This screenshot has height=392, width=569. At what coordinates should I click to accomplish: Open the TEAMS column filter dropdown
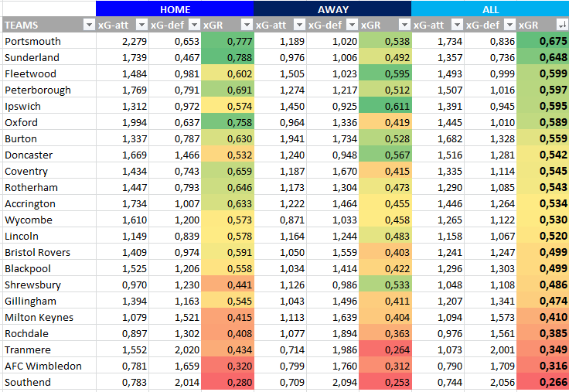point(89,25)
